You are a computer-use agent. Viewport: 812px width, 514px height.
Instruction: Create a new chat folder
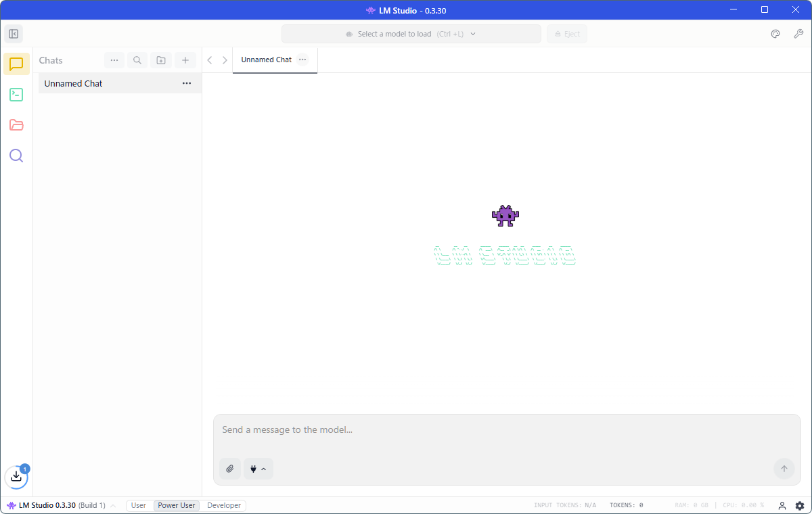pyautogui.click(x=161, y=60)
